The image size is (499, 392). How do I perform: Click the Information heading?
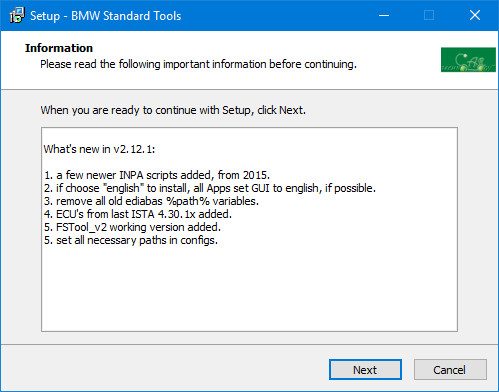click(59, 48)
